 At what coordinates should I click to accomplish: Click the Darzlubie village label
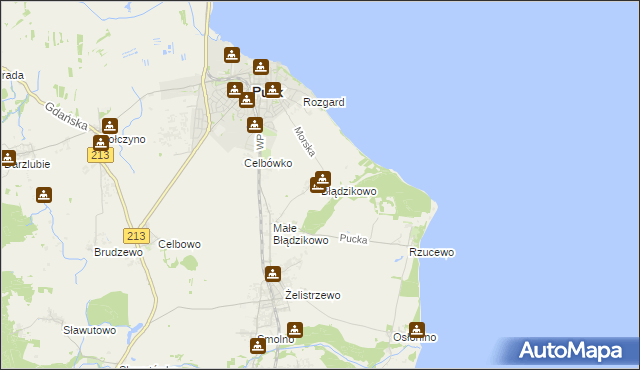pos(27,164)
